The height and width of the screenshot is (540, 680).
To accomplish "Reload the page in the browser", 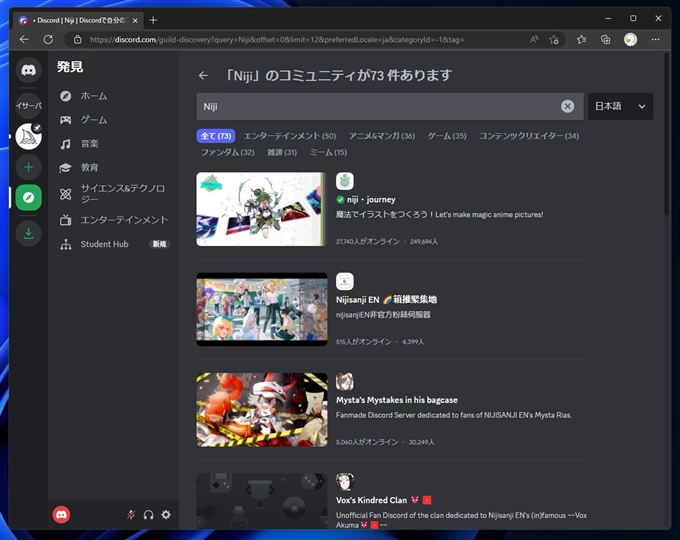I will tap(48, 39).
